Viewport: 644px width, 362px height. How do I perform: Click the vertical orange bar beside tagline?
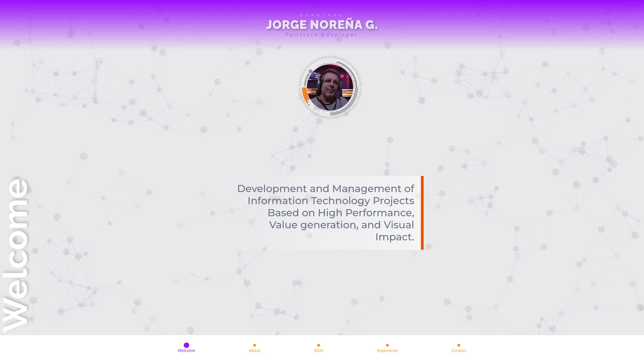click(422, 212)
